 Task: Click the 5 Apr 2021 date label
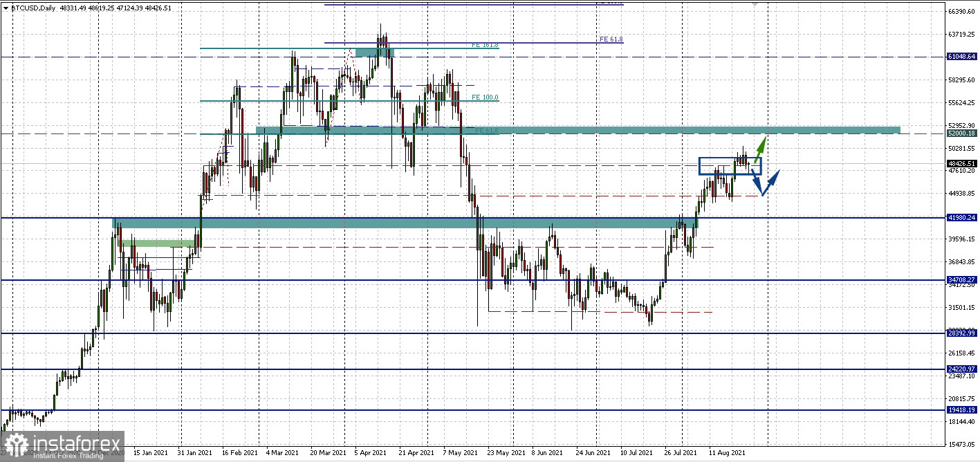coord(371,453)
